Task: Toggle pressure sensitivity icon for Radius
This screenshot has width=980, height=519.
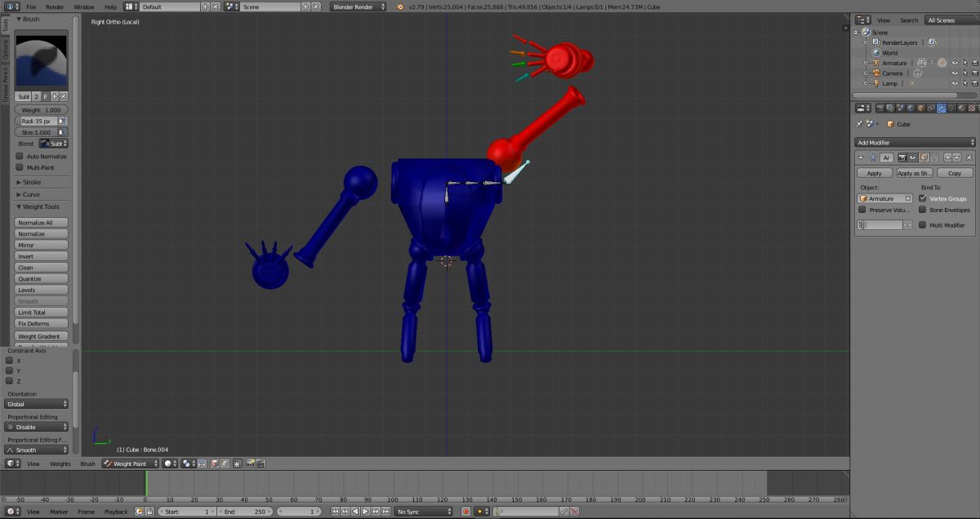Action: coord(63,121)
